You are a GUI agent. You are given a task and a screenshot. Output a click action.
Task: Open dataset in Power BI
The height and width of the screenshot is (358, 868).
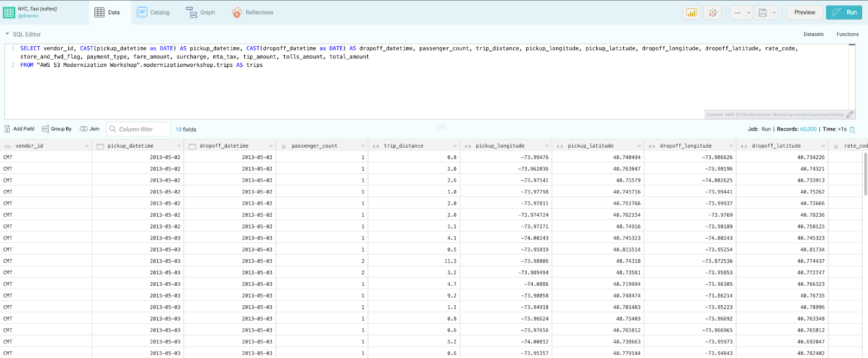692,12
